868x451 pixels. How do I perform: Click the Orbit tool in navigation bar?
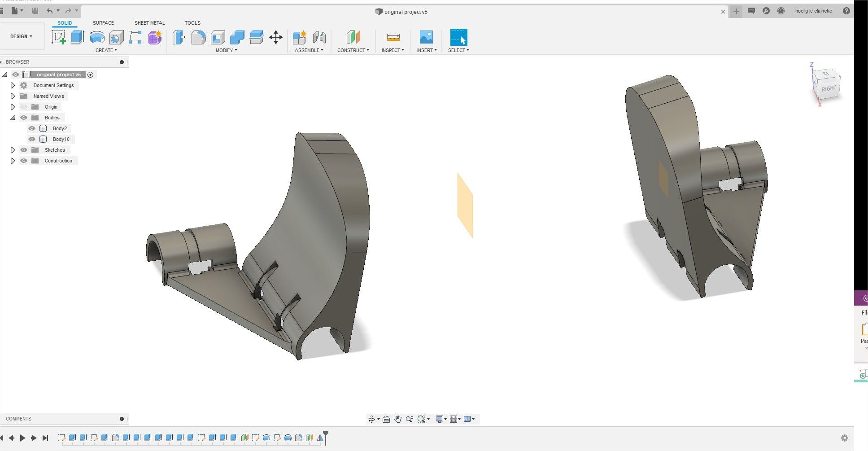[372, 419]
